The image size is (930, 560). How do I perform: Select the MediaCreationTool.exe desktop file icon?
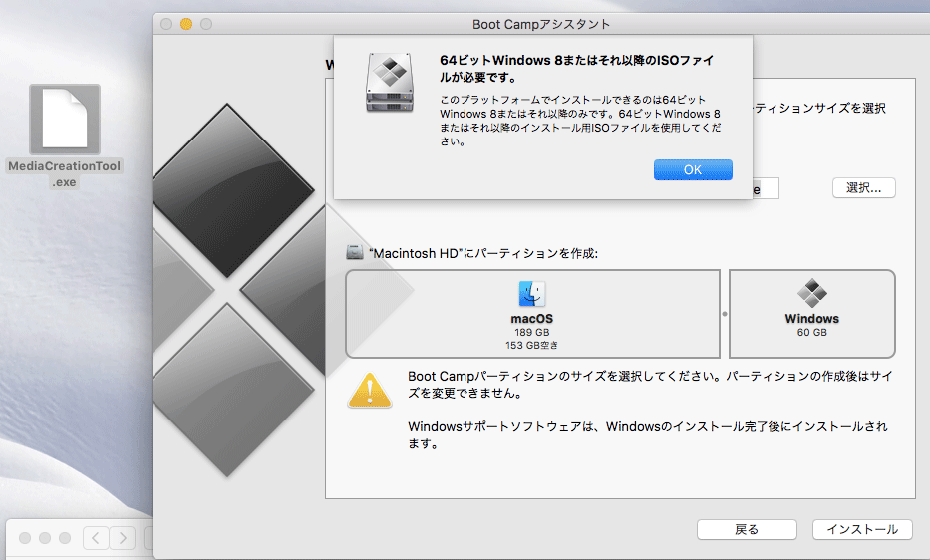[65, 120]
